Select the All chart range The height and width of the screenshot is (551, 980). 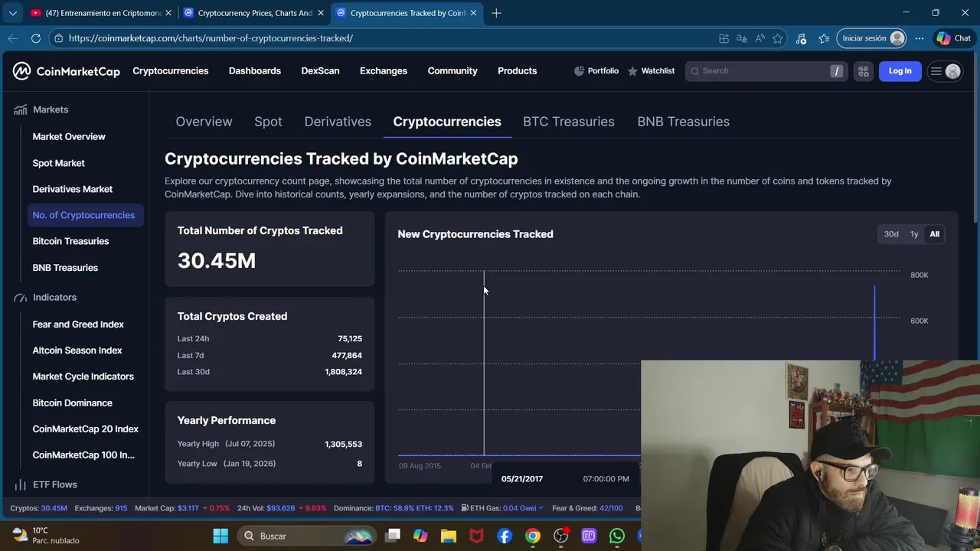(x=934, y=234)
